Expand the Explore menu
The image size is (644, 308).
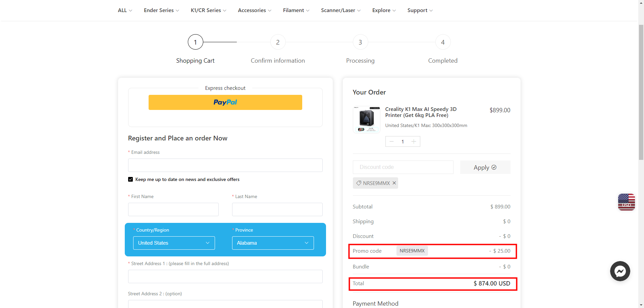pyautogui.click(x=384, y=10)
